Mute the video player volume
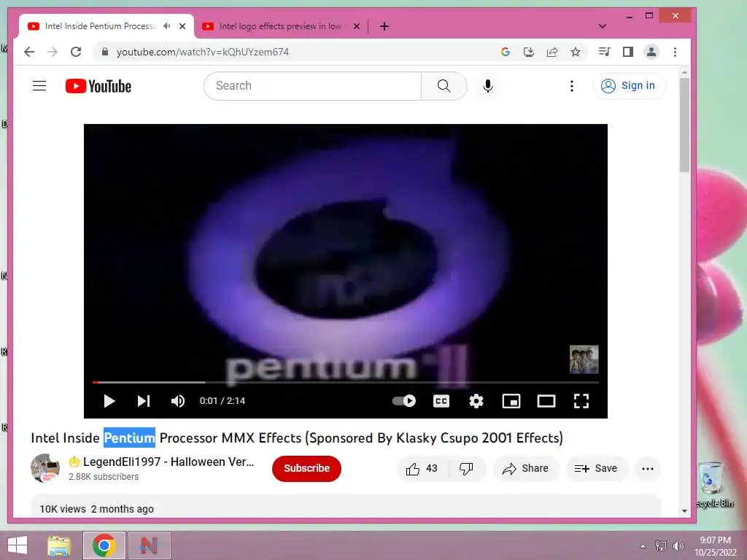The width and height of the screenshot is (747, 560). click(178, 401)
